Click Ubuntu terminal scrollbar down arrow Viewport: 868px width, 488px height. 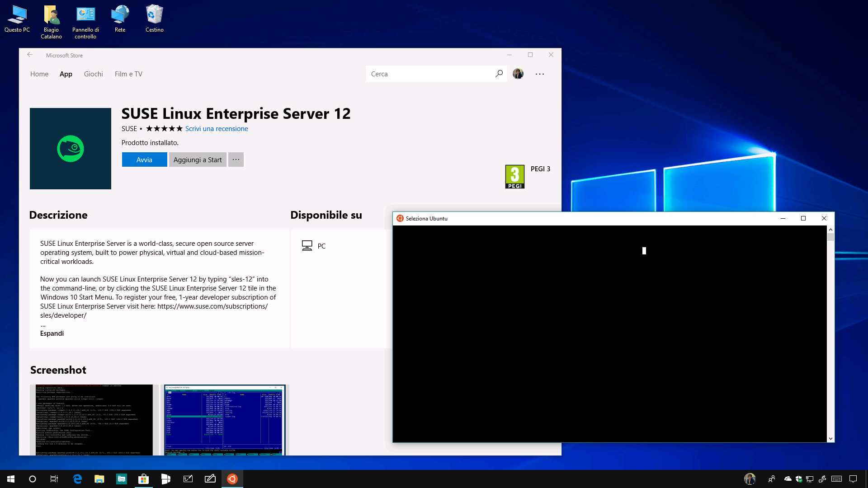tap(830, 438)
